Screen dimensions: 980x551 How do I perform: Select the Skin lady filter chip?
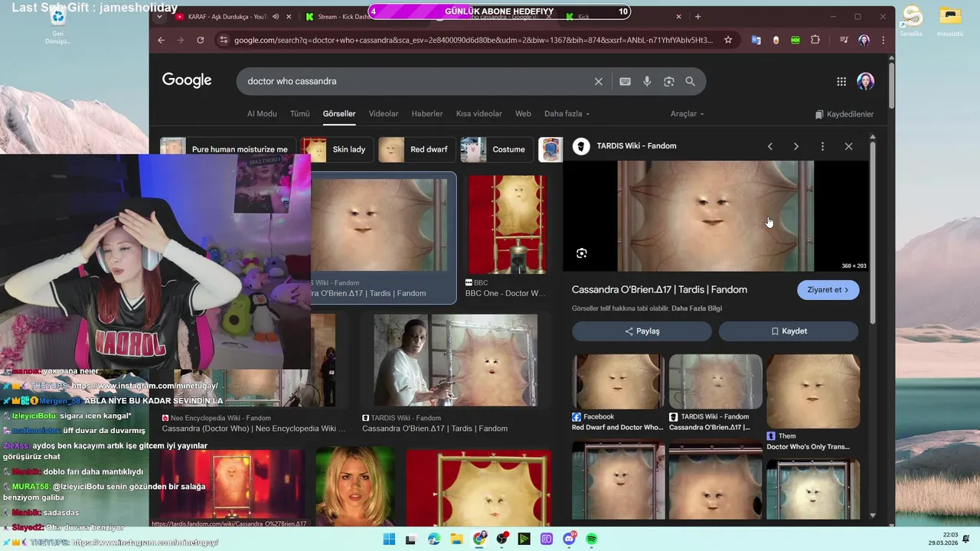pos(337,149)
